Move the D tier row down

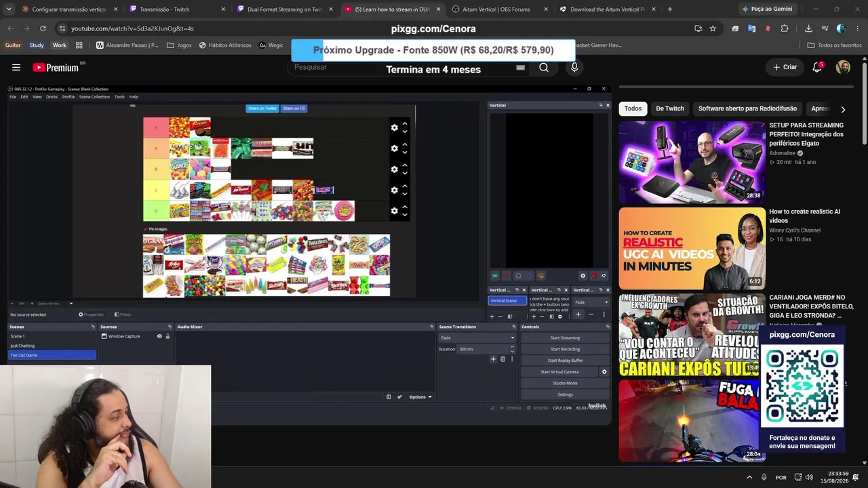tap(405, 215)
